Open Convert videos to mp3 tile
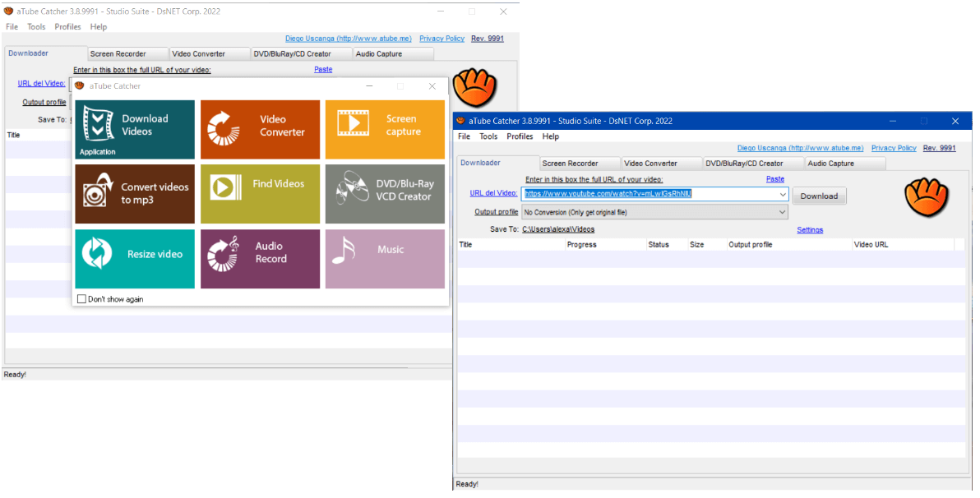Viewport: 980px width, 498px height. (134, 194)
